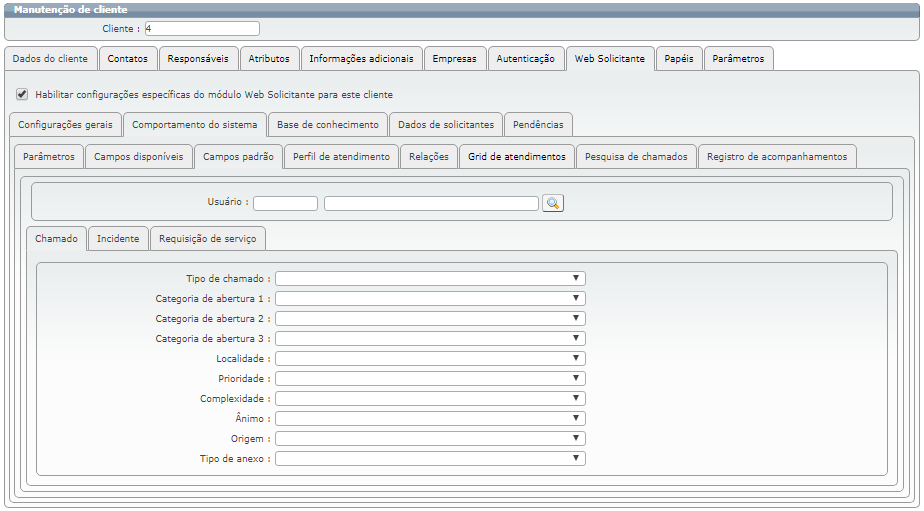Screen dimensions: 924x511
Task: Open Grid de atendimentos tab
Action: tap(517, 157)
